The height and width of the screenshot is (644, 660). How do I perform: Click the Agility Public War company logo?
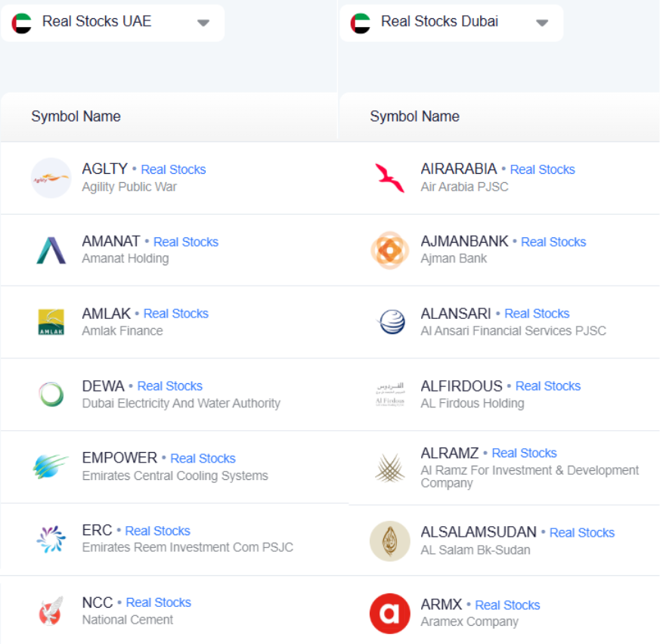pyautogui.click(x=51, y=176)
